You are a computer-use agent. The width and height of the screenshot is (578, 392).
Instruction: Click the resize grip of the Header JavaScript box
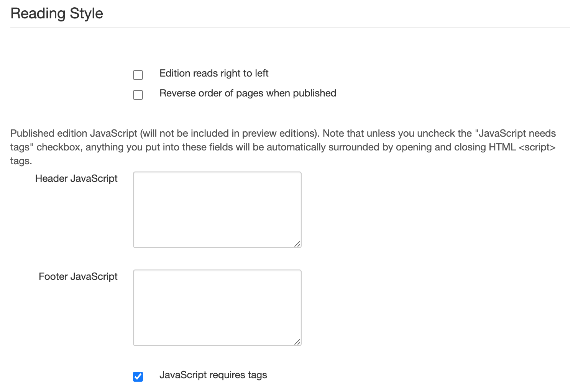pos(298,244)
